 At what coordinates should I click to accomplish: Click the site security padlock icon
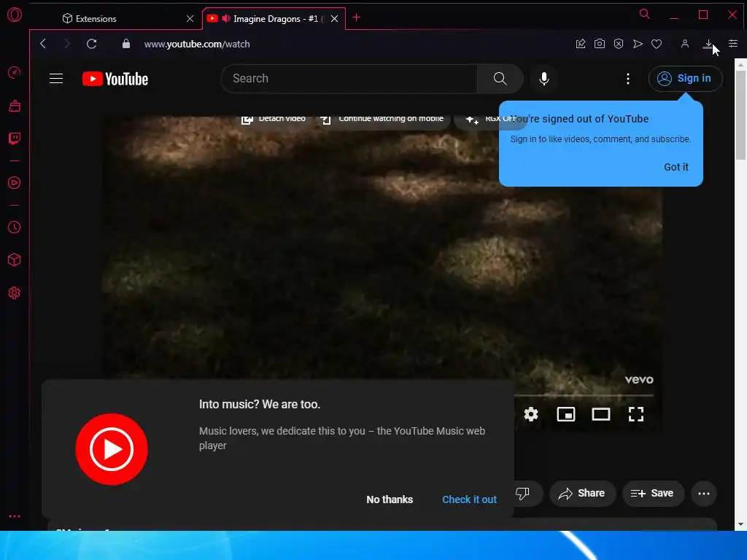pos(125,44)
